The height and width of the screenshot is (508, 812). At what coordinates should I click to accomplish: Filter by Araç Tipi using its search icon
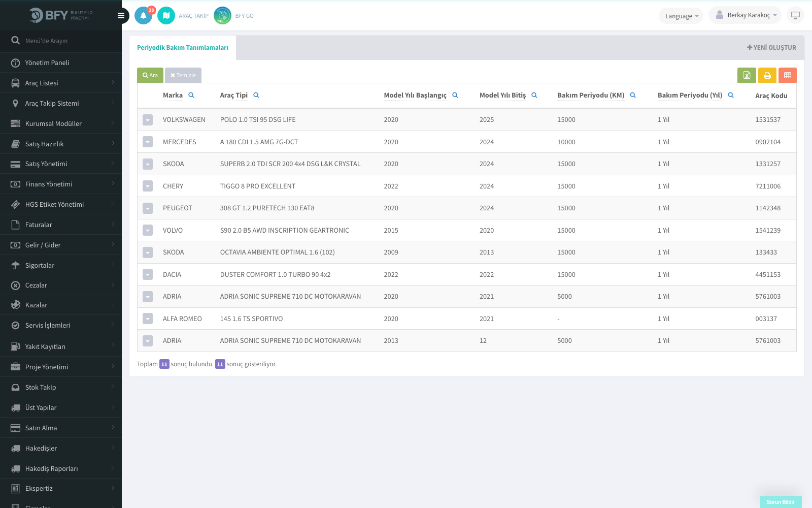[256, 95]
